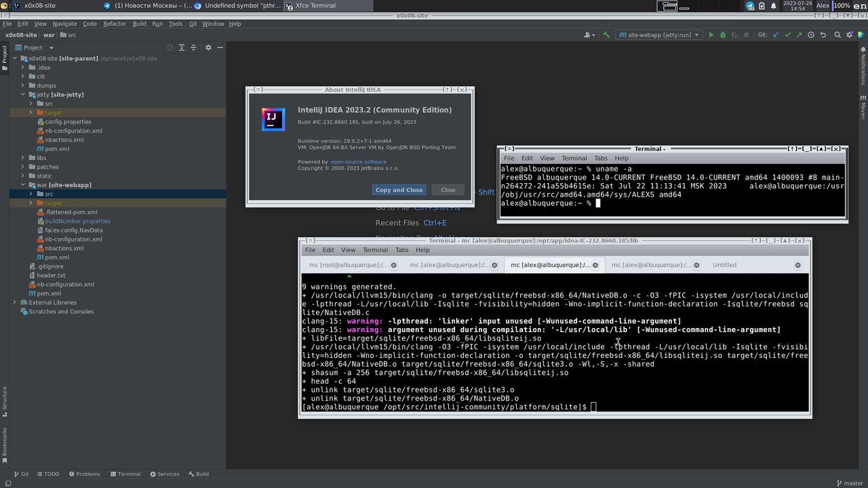Click master branch widget in status bar

[x=849, y=483]
